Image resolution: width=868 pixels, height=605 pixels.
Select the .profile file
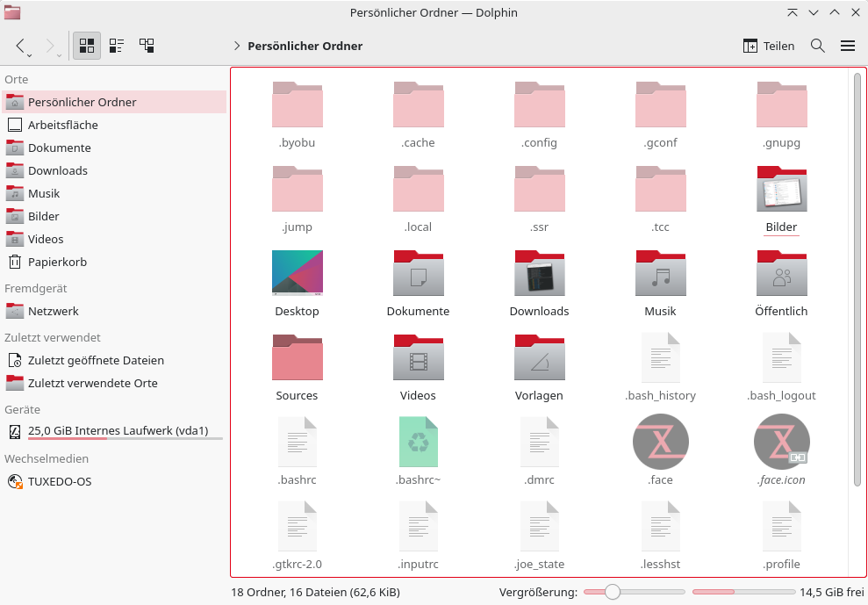click(782, 526)
